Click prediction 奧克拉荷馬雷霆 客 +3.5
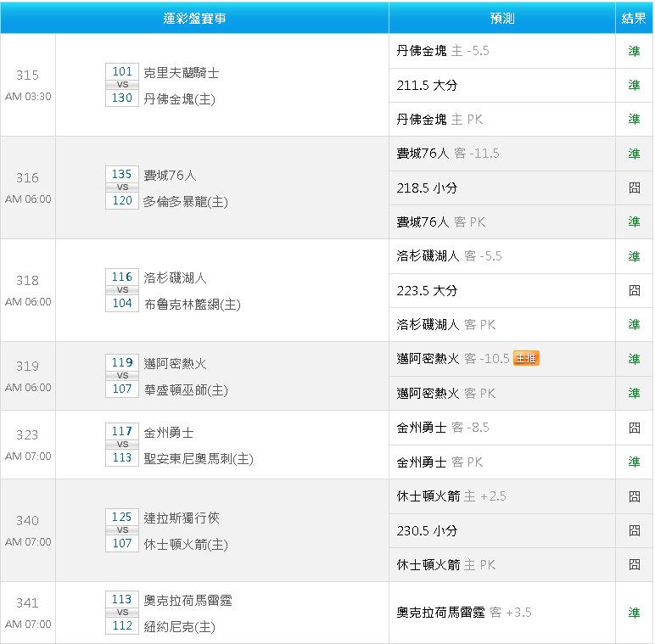This screenshot has height=644, width=655. pyautogui.click(x=464, y=613)
